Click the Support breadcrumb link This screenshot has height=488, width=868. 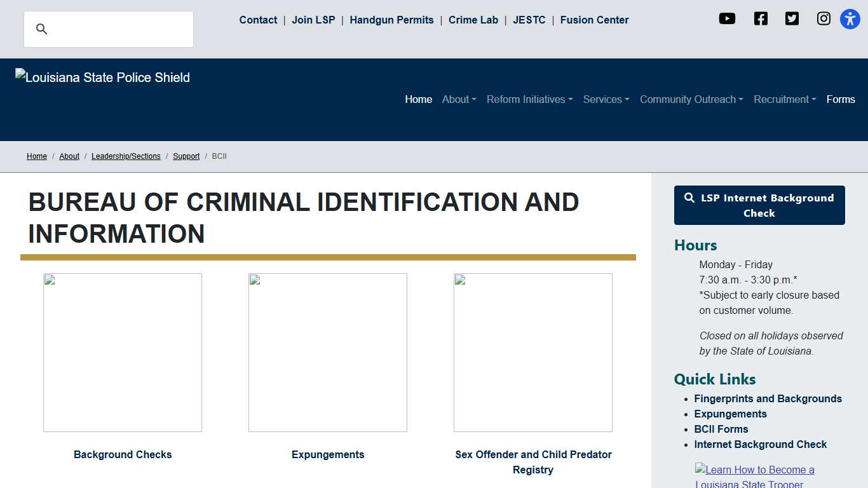186,156
